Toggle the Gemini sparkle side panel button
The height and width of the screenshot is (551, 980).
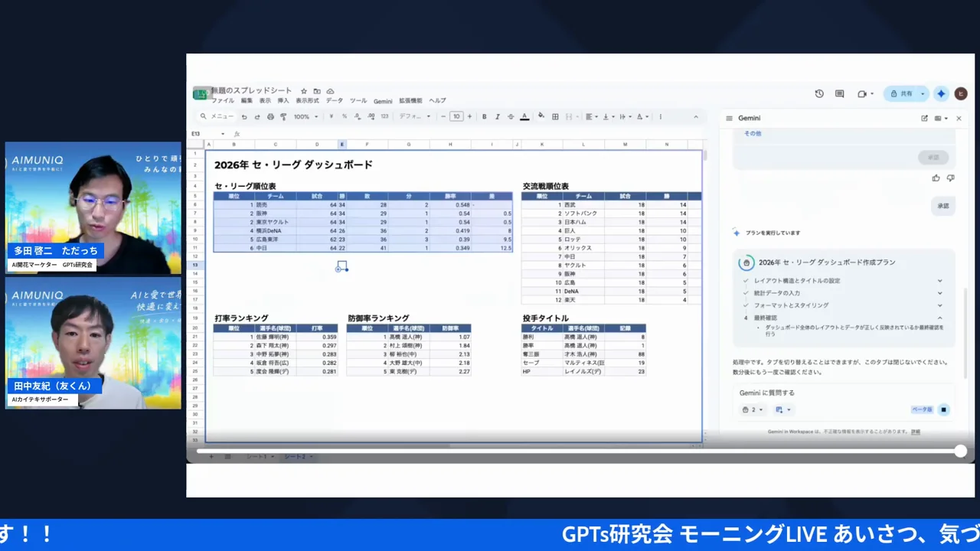[941, 93]
